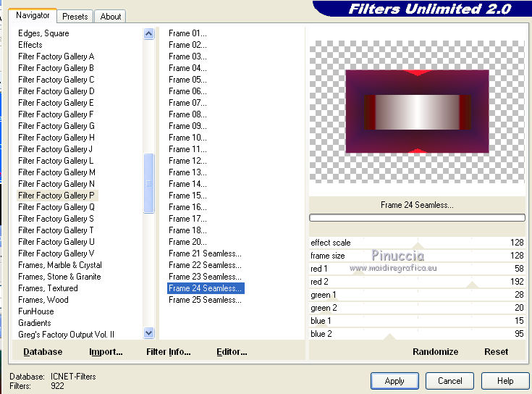Screen dimensions: 532x394
Task: Choose Frame 21 Seamless filter
Action: 205,253
